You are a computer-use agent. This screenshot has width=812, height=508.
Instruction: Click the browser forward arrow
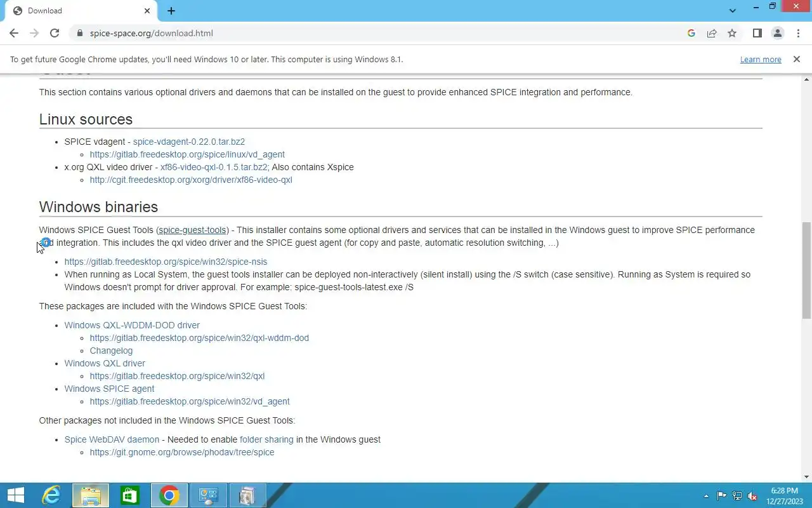tap(34, 33)
